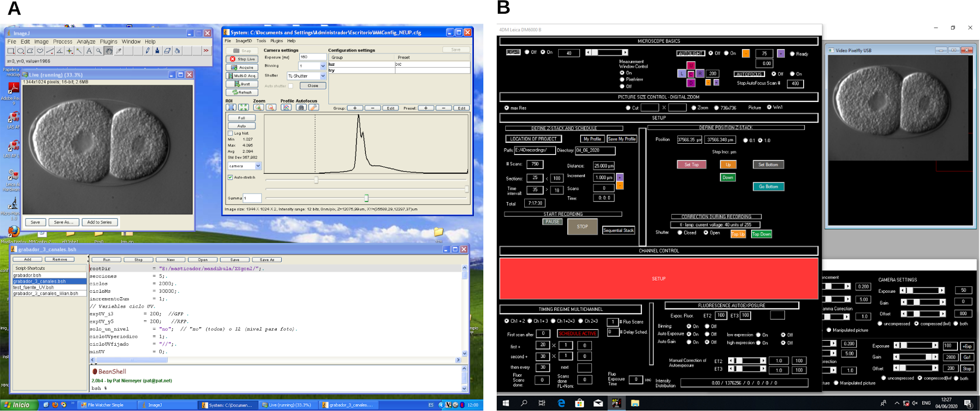Select Pixelview under Measurement Window Control
Viewport: 980px width, 411px height.
[x=622, y=79]
